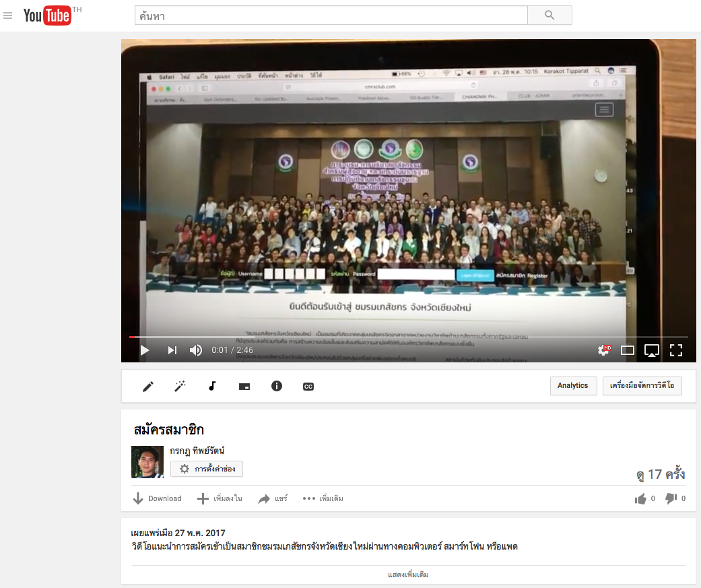Expand description with แสดงเพิ่มเติม
The width and height of the screenshot is (701, 588).
[x=408, y=575]
